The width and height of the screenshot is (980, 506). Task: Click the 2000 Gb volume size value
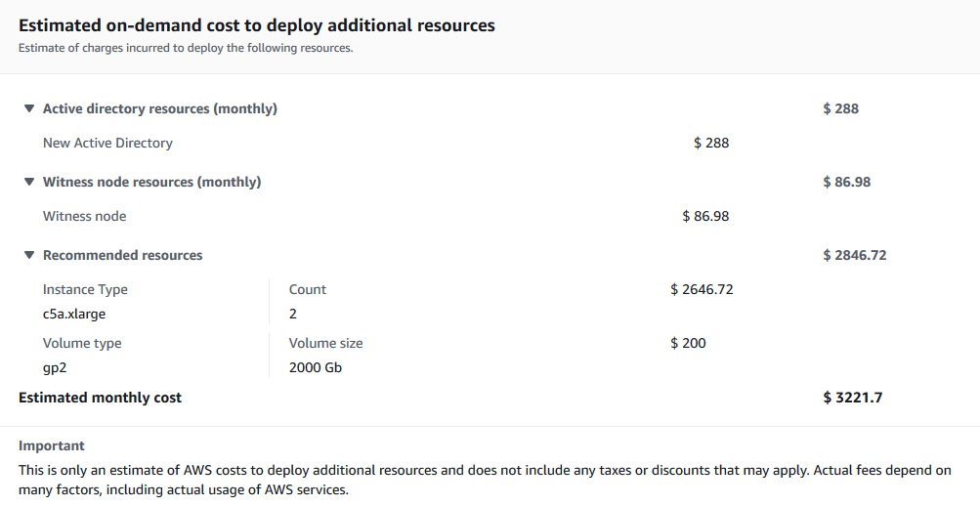coord(316,367)
